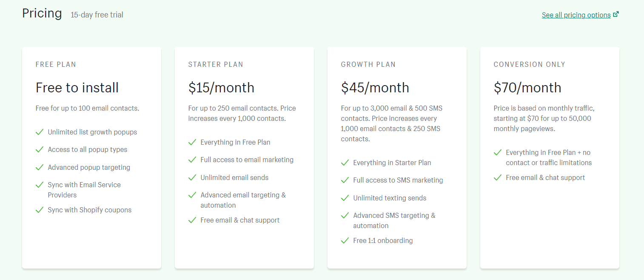
Task: Click the 15-day free trial text
Action: coord(97,14)
